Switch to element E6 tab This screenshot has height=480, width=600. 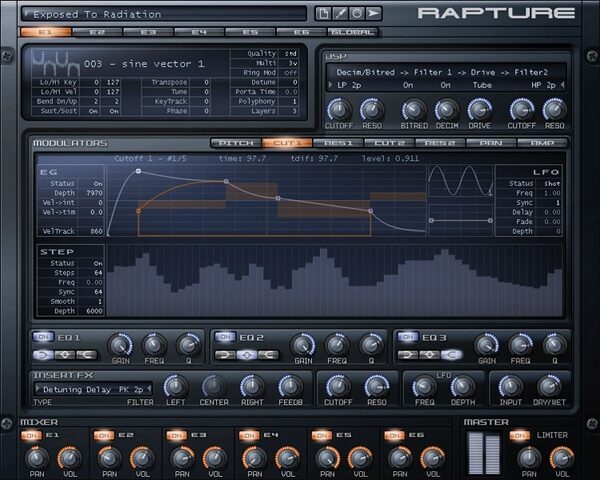click(x=301, y=32)
